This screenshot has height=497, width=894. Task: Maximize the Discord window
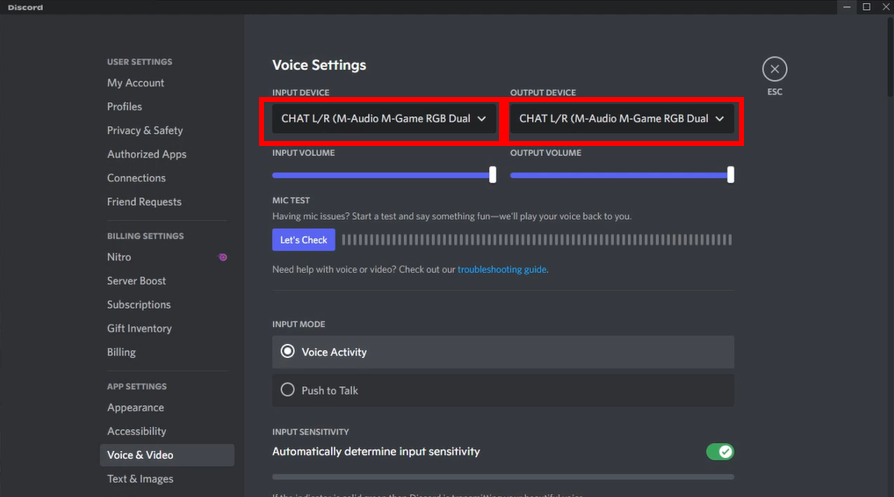pos(866,7)
